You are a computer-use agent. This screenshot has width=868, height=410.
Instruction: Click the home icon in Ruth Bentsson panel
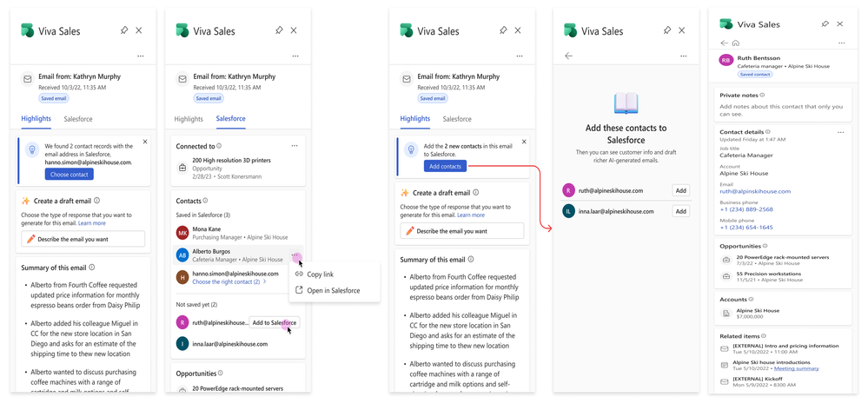pyautogui.click(x=736, y=43)
